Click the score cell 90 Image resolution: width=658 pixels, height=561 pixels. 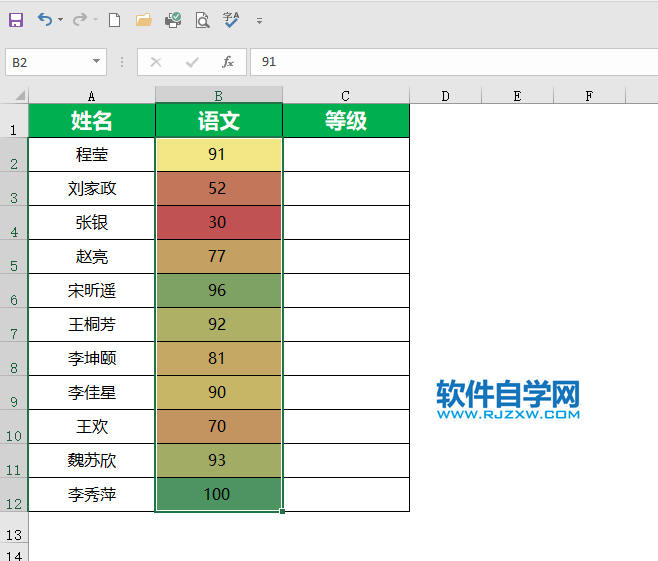pos(219,392)
